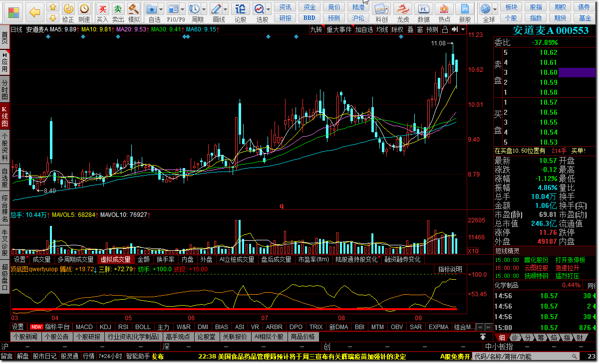600x364 pixels.
Task: Click the lock icon in chart header
Action: [x=445, y=29]
